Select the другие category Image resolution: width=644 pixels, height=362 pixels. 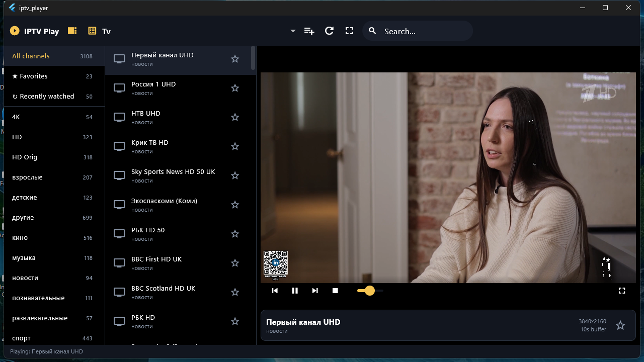click(54, 217)
